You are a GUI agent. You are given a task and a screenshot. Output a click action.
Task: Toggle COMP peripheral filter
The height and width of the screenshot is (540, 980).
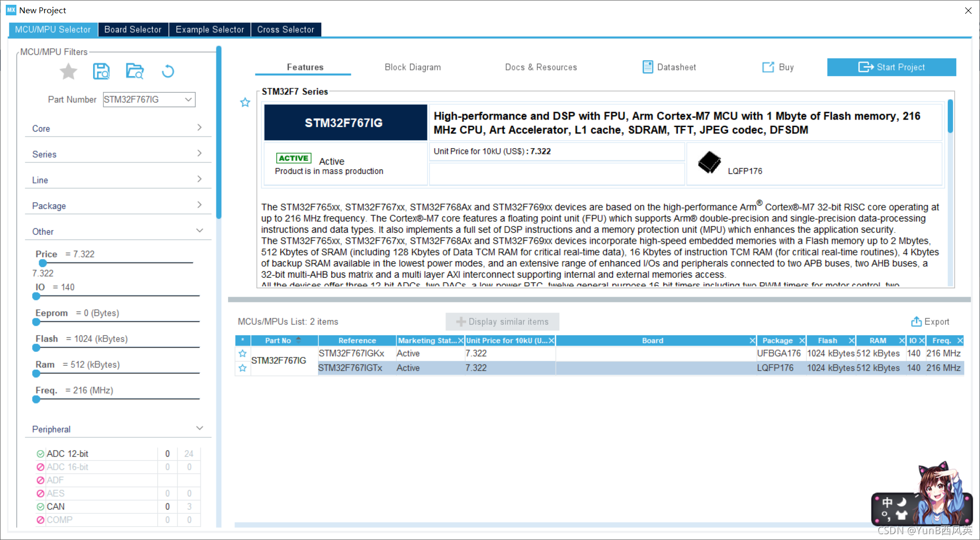pos(41,520)
